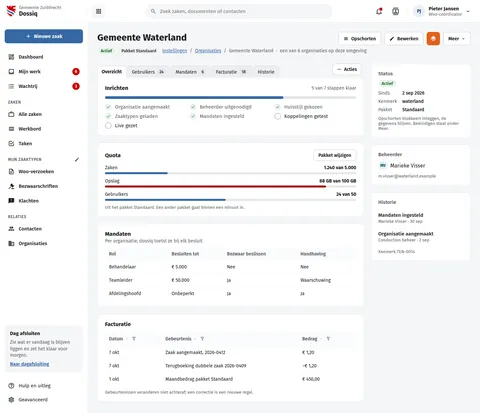Open the Naar dagafsluiting link
This screenshot has height=413, width=480.
29,364
